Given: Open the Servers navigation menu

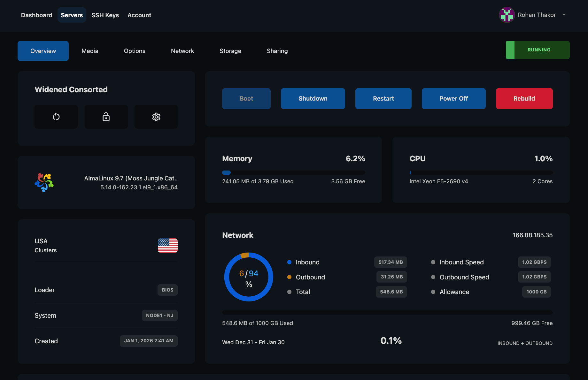Looking at the screenshot, I should (72, 15).
